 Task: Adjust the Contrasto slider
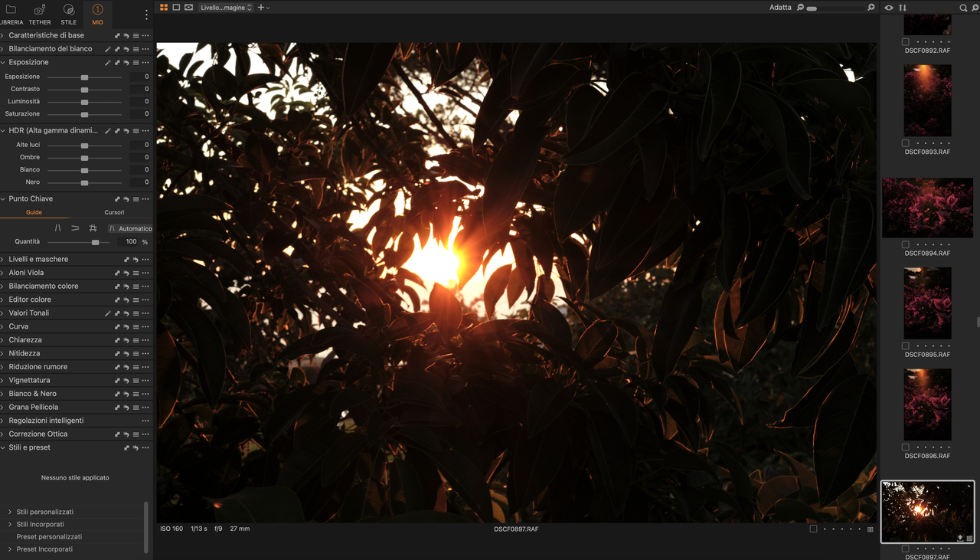click(84, 90)
